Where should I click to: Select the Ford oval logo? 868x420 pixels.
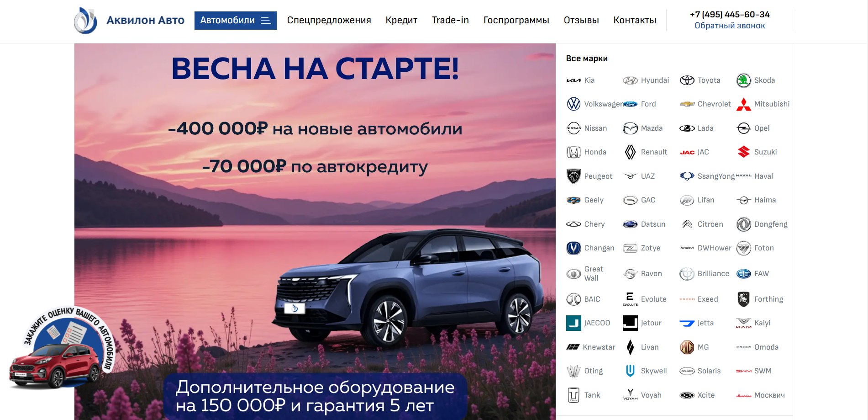point(630,104)
